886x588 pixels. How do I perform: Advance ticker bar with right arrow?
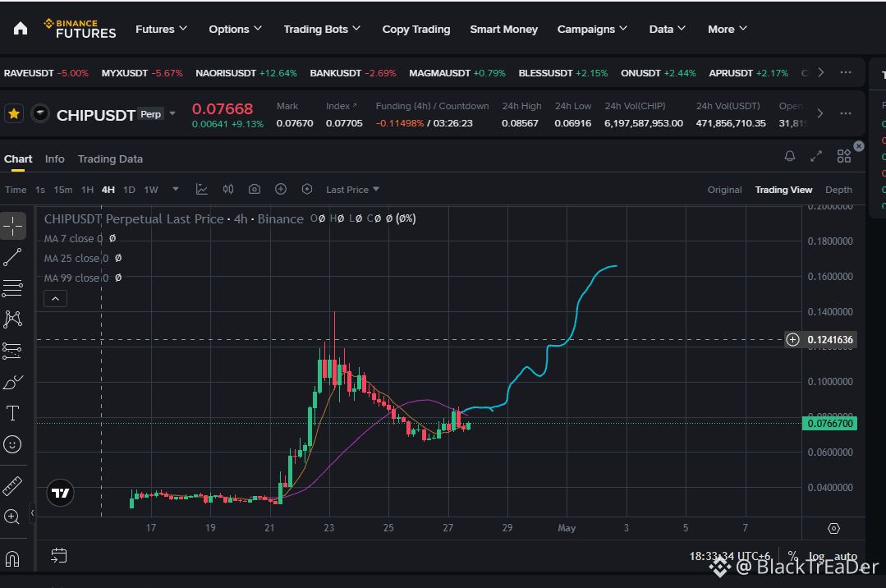point(821,72)
